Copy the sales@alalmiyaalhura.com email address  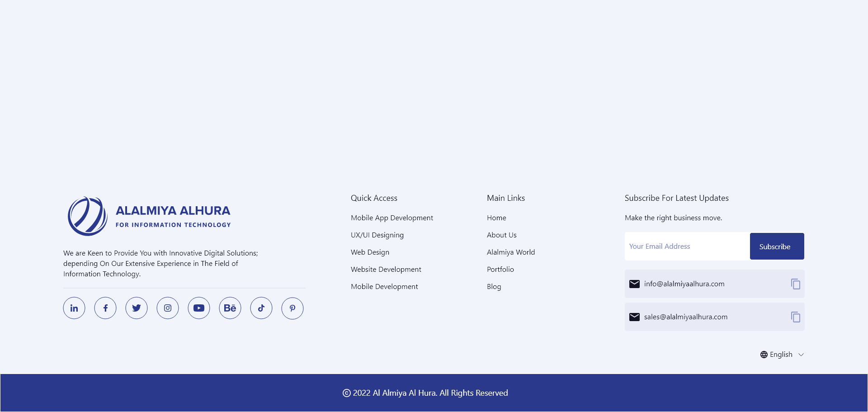(x=795, y=317)
